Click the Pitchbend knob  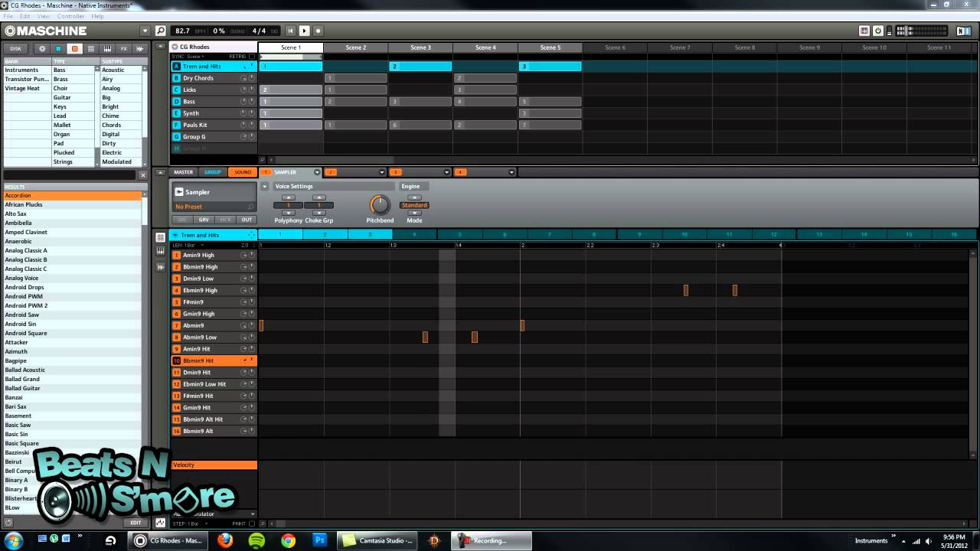tap(380, 204)
